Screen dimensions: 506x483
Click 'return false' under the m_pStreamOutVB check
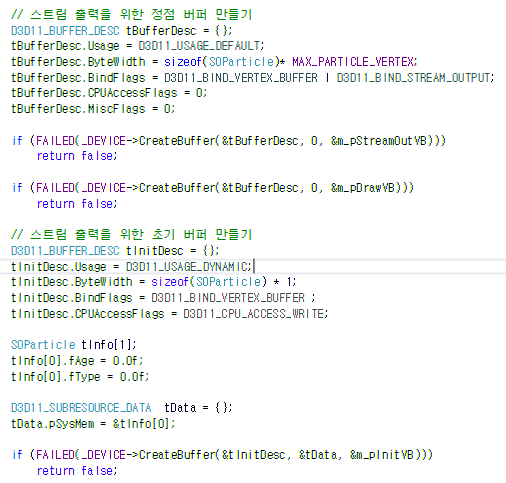pos(75,156)
